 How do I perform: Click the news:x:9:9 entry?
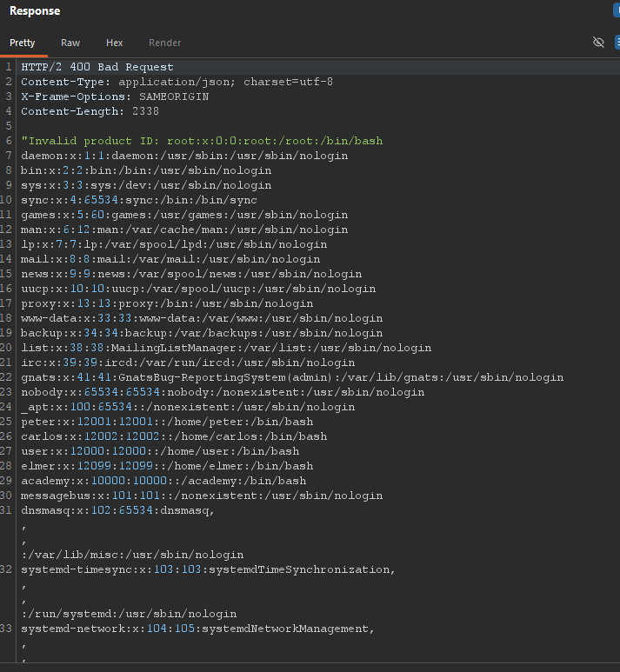tap(191, 274)
